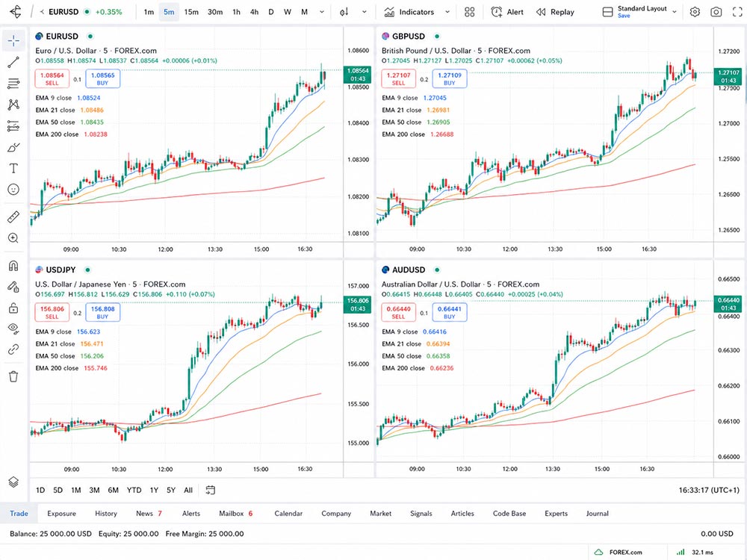Expand the Indicators favorites dropdown arrow

[x=447, y=12]
